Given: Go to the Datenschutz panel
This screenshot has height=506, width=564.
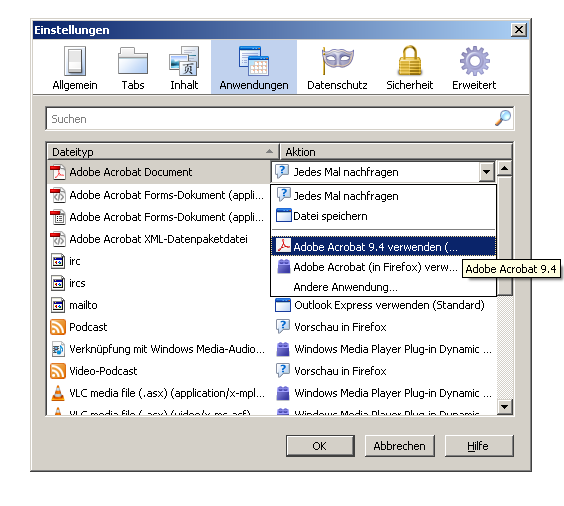Looking at the screenshot, I should point(337,68).
